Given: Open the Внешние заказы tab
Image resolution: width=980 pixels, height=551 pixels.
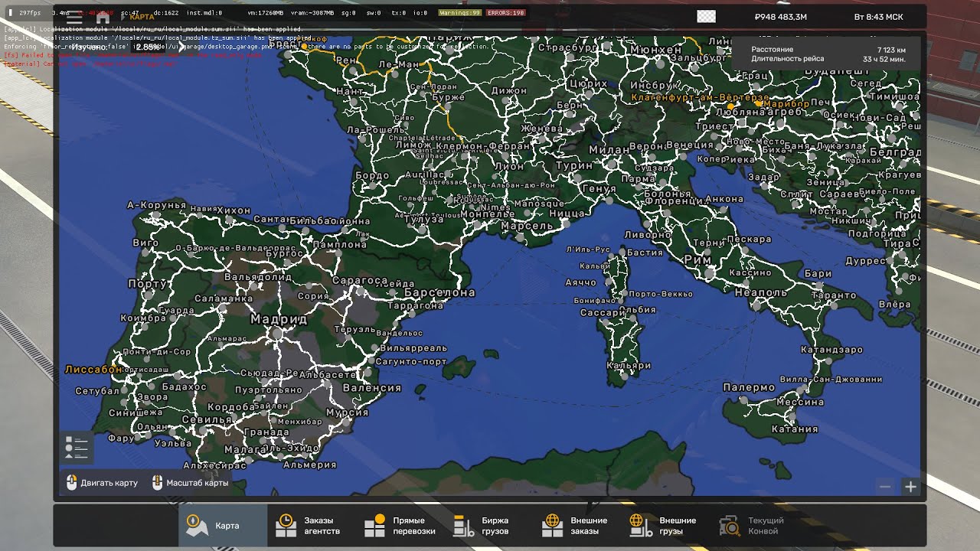Looking at the screenshot, I should pyautogui.click(x=579, y=526).
